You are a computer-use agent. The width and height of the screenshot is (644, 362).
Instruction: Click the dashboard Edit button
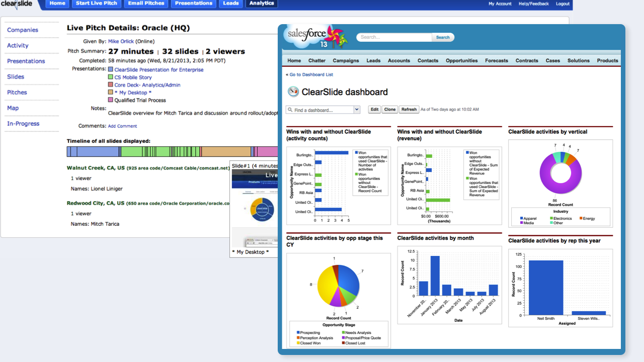click(374, 109)
